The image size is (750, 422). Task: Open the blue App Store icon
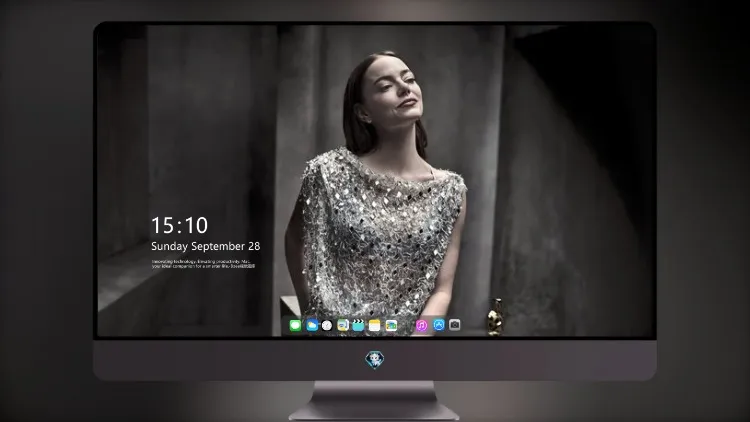tap(439, 325)
